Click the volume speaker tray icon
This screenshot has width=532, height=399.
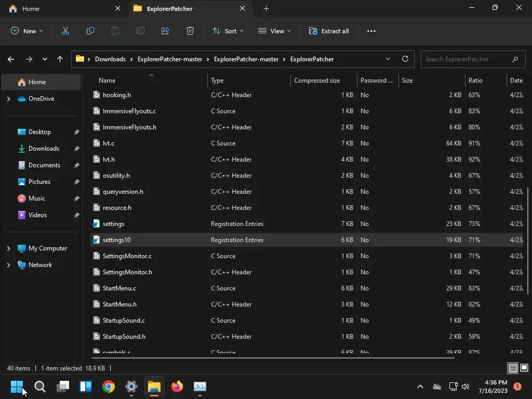click(465, 387)
